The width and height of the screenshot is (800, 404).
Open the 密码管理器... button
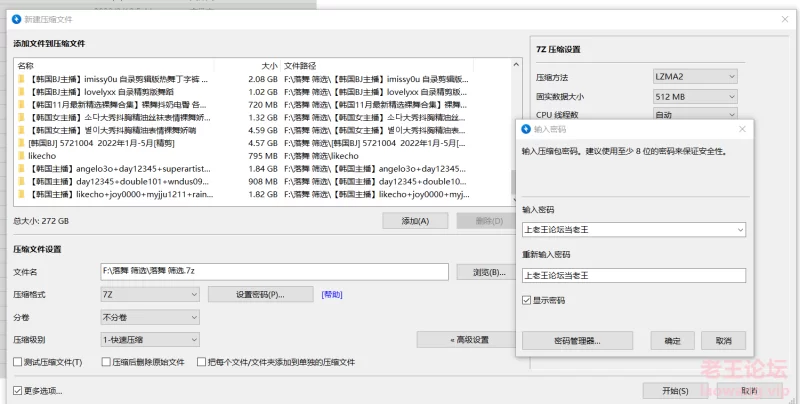(x=578, y=341)
